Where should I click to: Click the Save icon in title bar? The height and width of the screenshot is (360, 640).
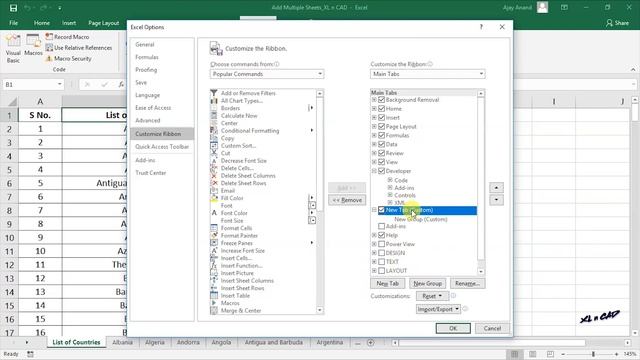tap(13, 8)
